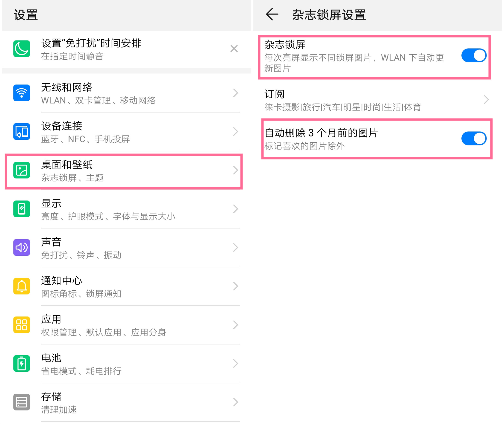Tap the purple 声音 speaker icon
The image size is (504, 425).
point(21,247)
